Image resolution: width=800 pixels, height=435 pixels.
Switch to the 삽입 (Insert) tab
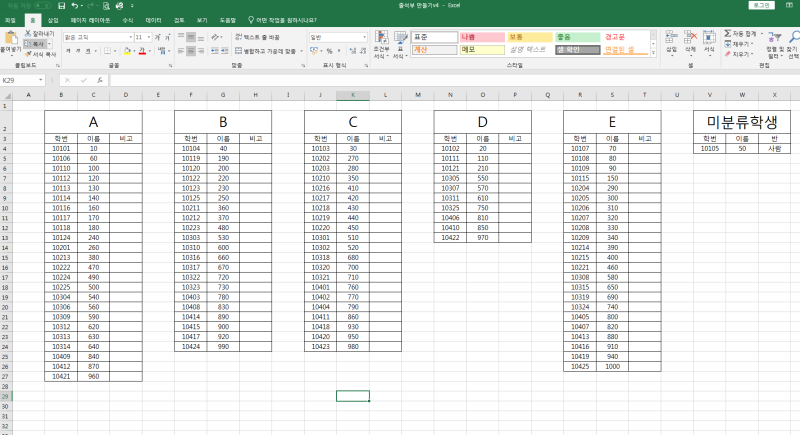53,20
